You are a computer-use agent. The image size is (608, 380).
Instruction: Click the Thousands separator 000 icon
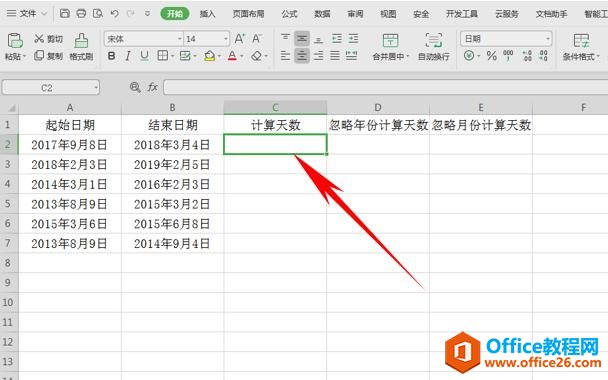tap(508, 56)
